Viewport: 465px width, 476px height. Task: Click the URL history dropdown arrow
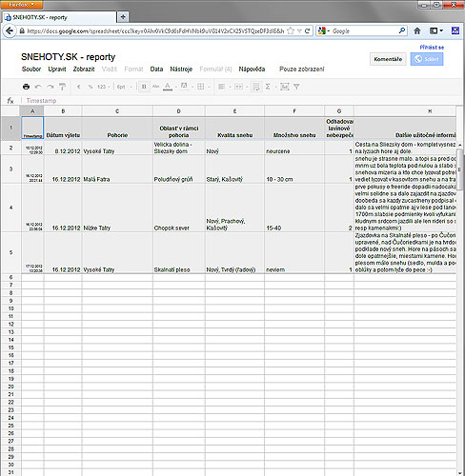coord(299,31)
